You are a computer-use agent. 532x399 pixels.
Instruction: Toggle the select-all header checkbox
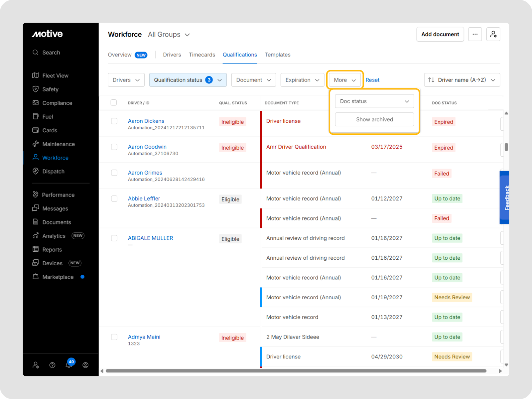[x=114, y=102]
